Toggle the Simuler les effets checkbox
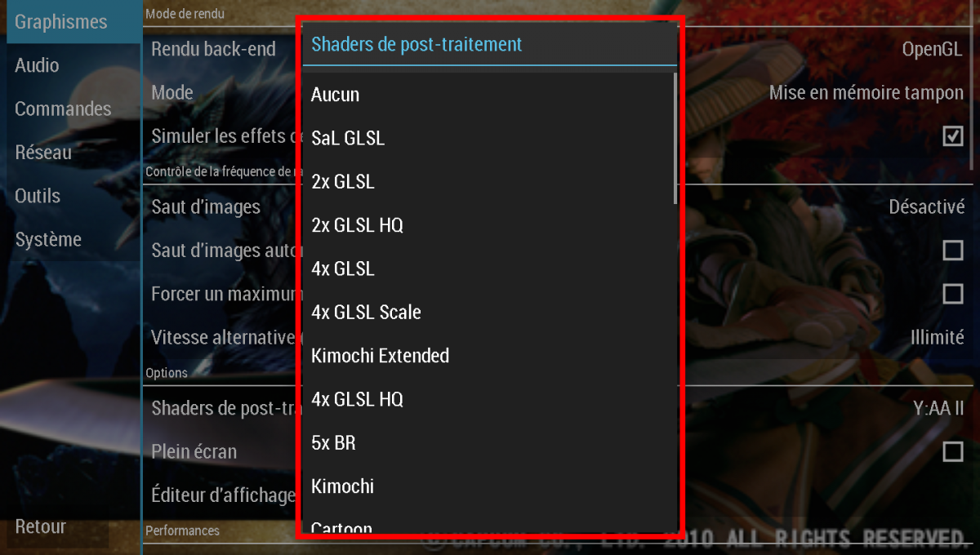This screenshot has height=555, width=980. 952,135
